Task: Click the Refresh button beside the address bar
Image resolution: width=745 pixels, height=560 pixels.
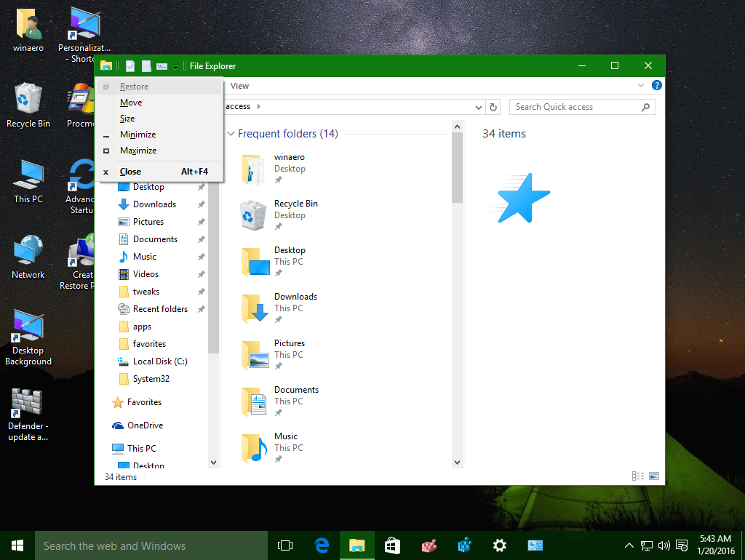Action: (x=493, y=106)
